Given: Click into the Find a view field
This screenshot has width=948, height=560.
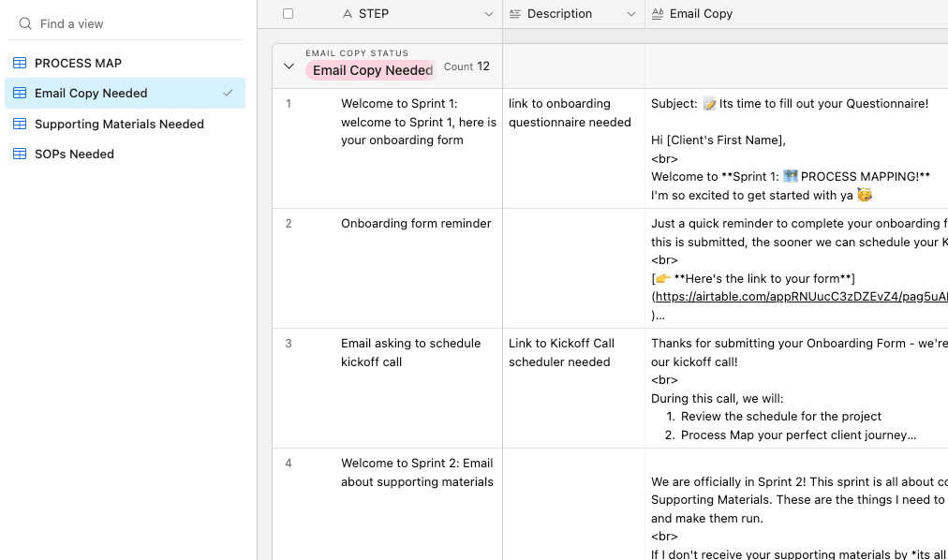Looking at the screenshot, I should coord(126,23).
